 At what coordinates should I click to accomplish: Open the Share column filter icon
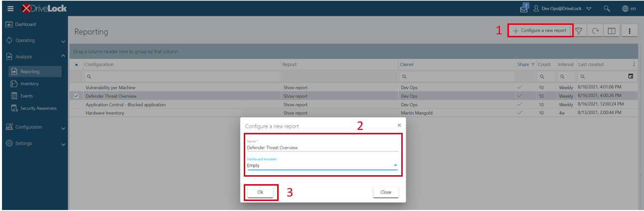(x=532, y=65)
